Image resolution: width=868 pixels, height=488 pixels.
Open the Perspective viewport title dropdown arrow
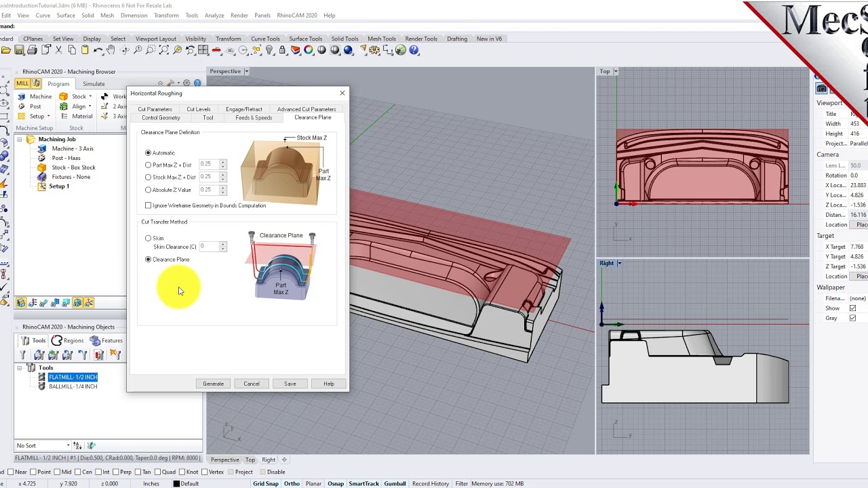tap(246, 71)
